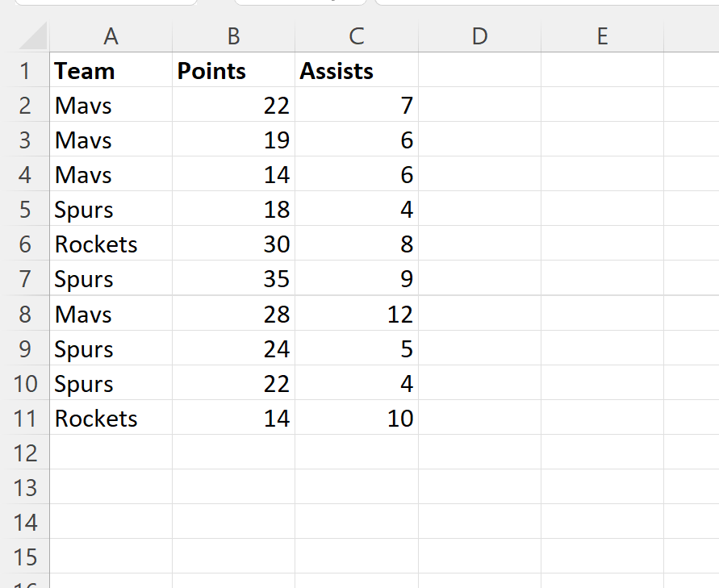The image size is (719, 588).
Task: Click empty cell D1
Action: click(x=479, y=71)
